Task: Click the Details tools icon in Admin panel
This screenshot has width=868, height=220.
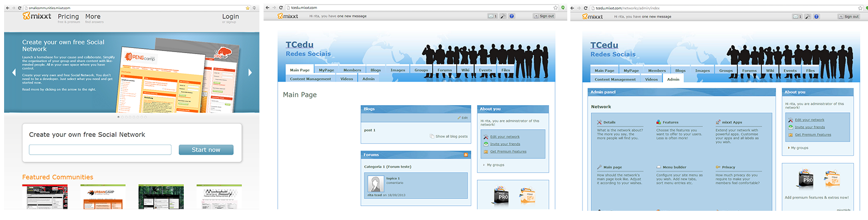Action: (599, 123)
